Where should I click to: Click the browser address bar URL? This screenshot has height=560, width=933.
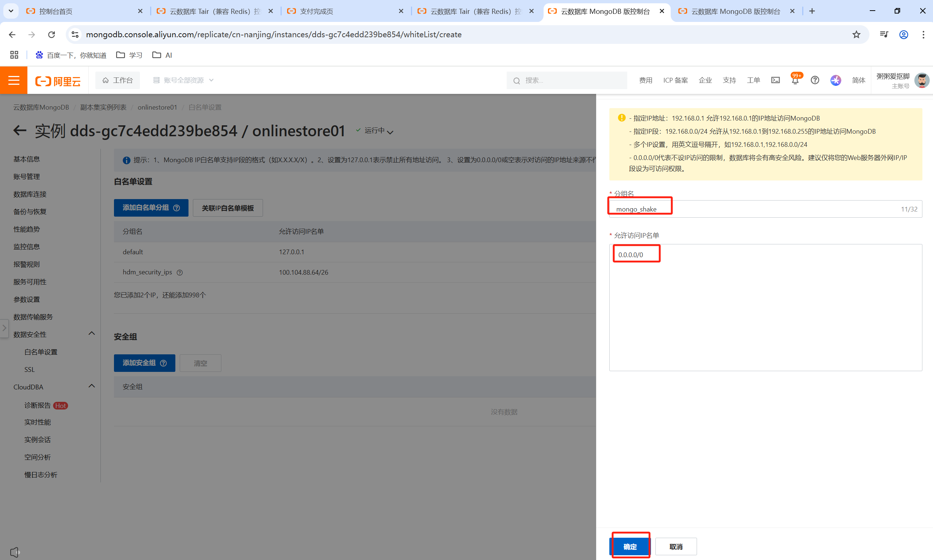274,34
